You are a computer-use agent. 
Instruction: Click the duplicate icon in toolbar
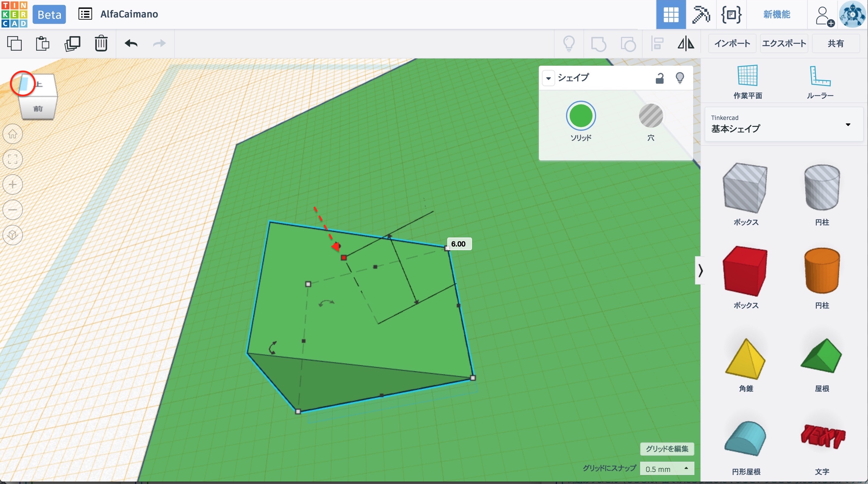pos(72,43)
